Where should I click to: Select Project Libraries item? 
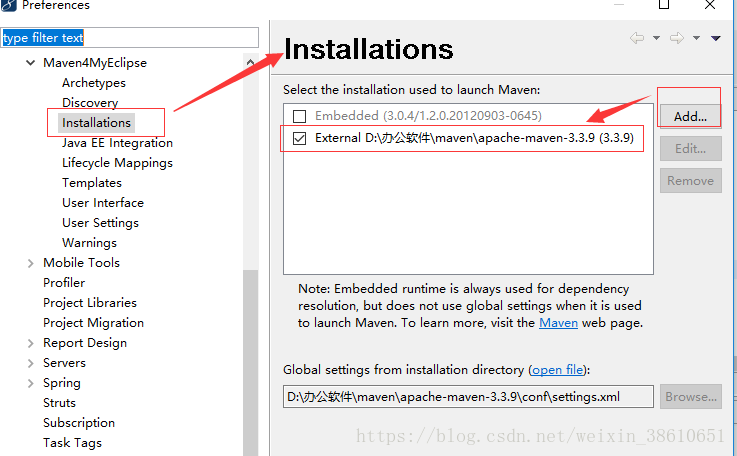coord(90,303)
